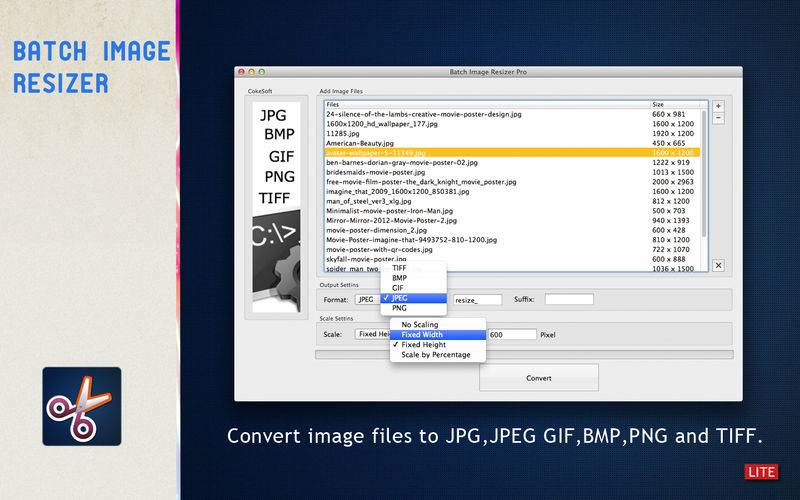Viewport: 800px width, 500px height.
Task: Select Scale by Percentage option
Action: [438, 355]
